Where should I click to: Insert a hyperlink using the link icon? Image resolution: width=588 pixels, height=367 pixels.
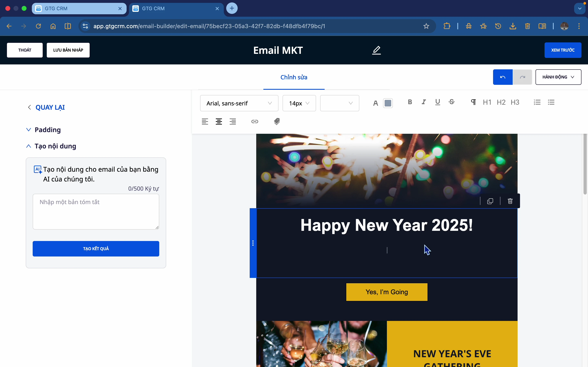[254, 121]
